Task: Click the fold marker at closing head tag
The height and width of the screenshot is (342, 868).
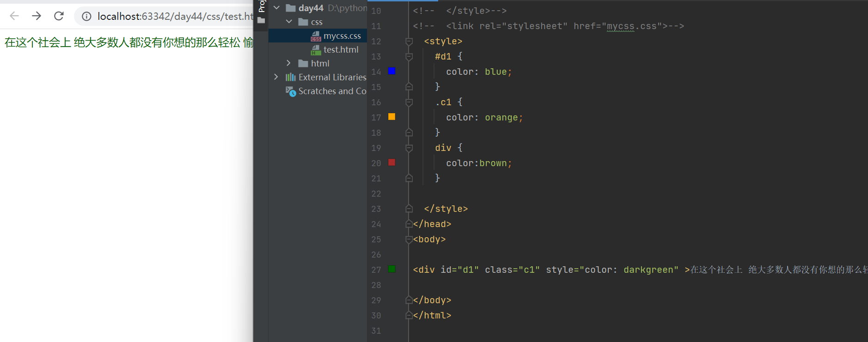Action: (x=409, y=224)
